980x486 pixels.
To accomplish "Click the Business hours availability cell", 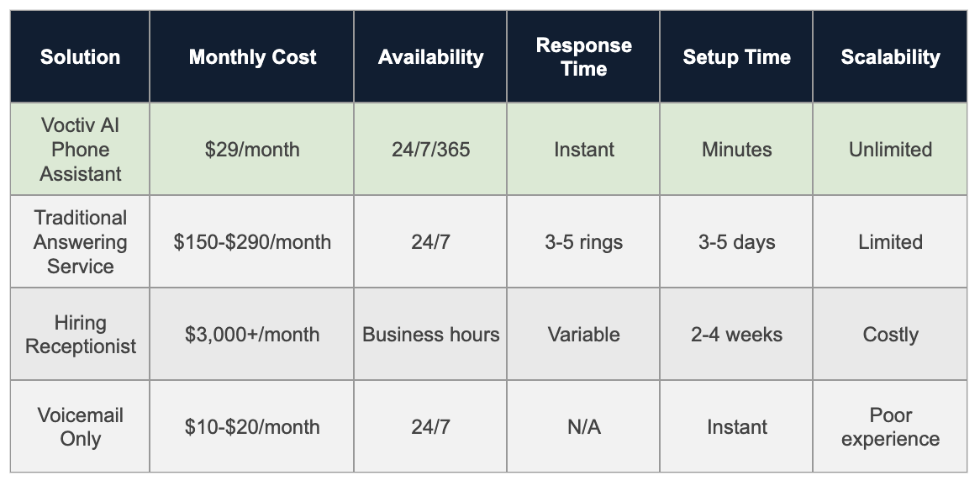I will point(430,335).
